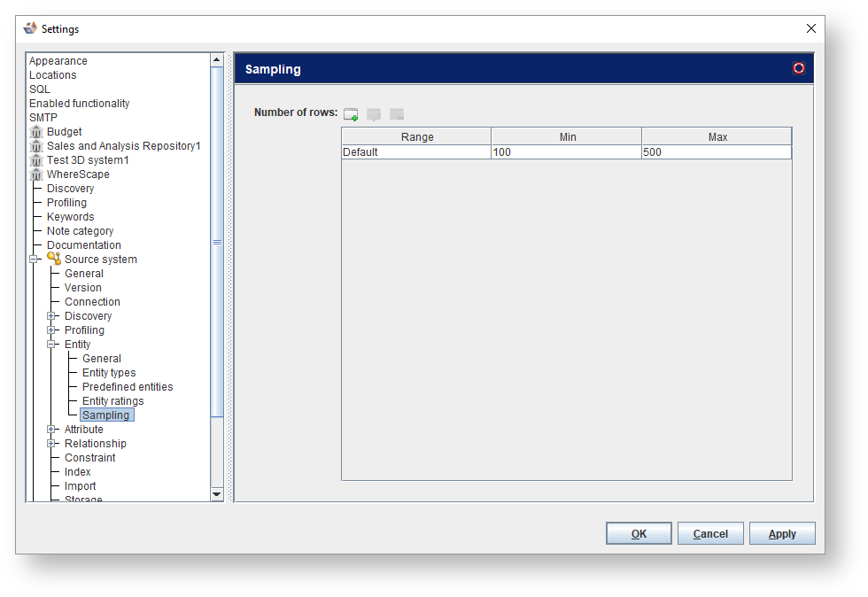Select General under Entity

pos(102,359)
